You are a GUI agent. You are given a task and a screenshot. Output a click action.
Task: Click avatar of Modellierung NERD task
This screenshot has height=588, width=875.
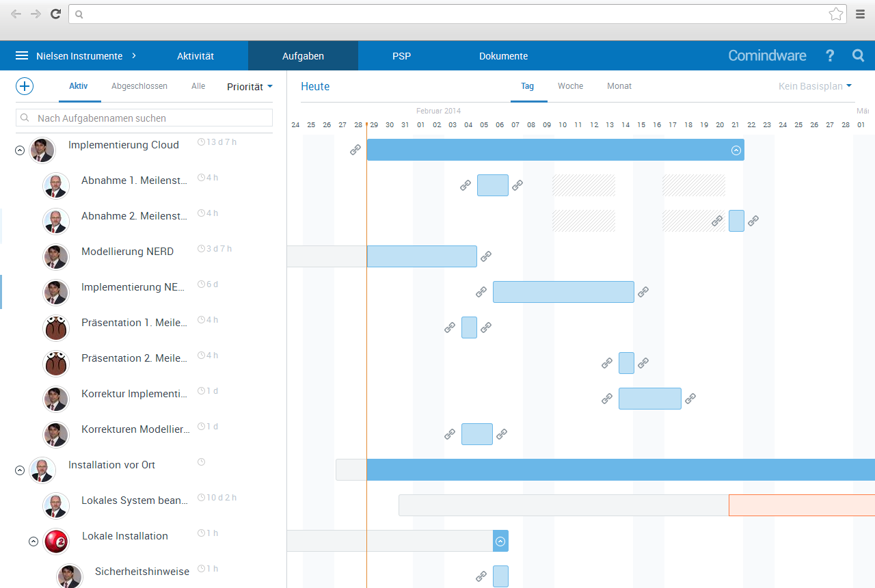56,257
